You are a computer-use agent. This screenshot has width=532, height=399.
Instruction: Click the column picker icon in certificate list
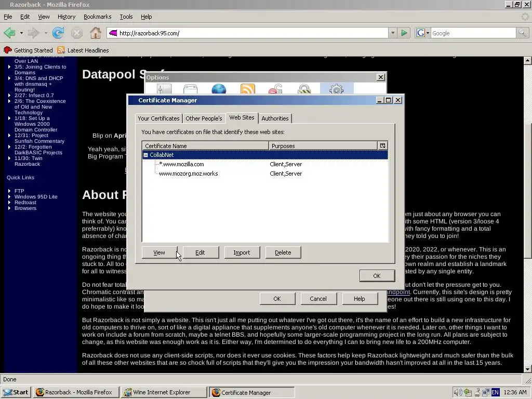pyautogui.click(x=383, y=145)
